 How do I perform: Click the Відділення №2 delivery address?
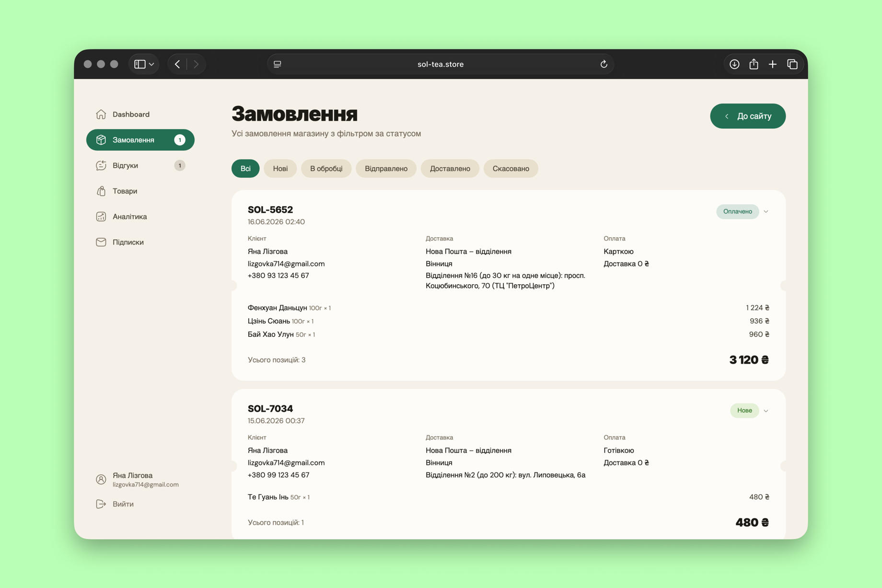(505, 475)
